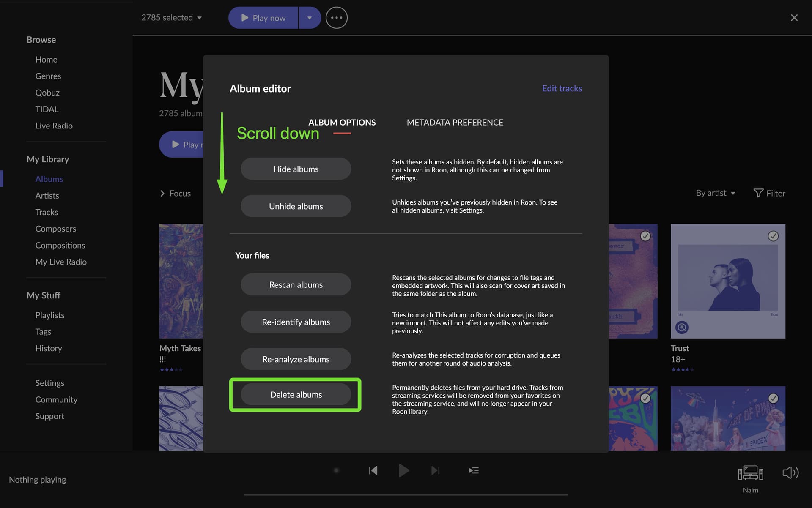Select the Naim audio zone icon
This screenshot has height=508, width=812.
tap(750, 473)
